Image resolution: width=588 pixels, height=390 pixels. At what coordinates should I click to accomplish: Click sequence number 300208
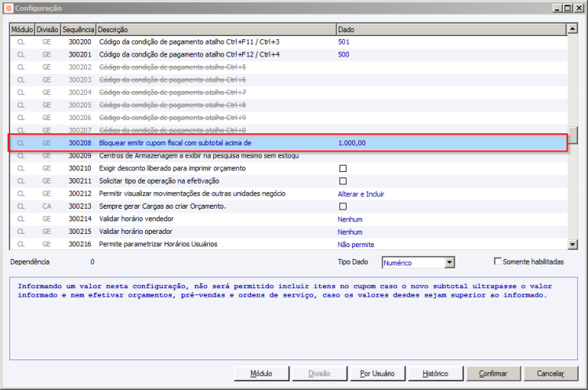80,143
